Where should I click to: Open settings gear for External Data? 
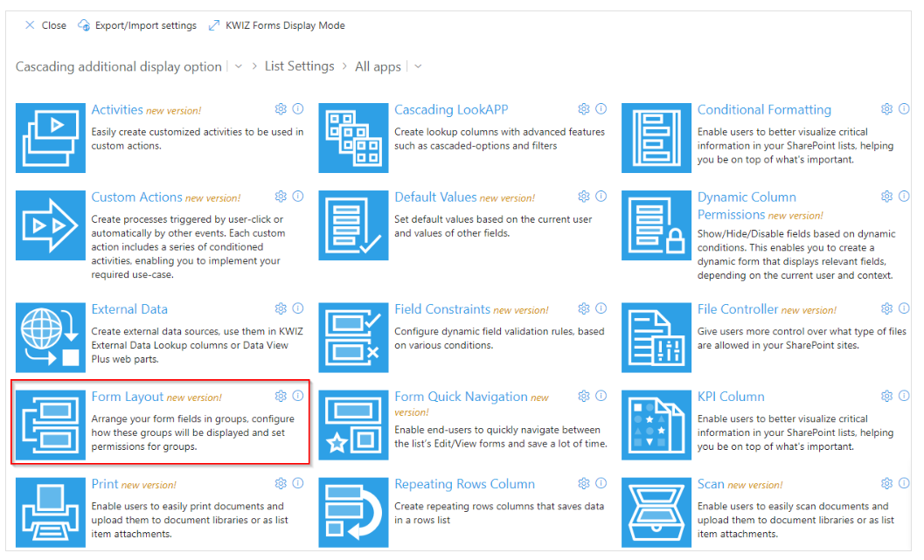click(x=281, y=308)
